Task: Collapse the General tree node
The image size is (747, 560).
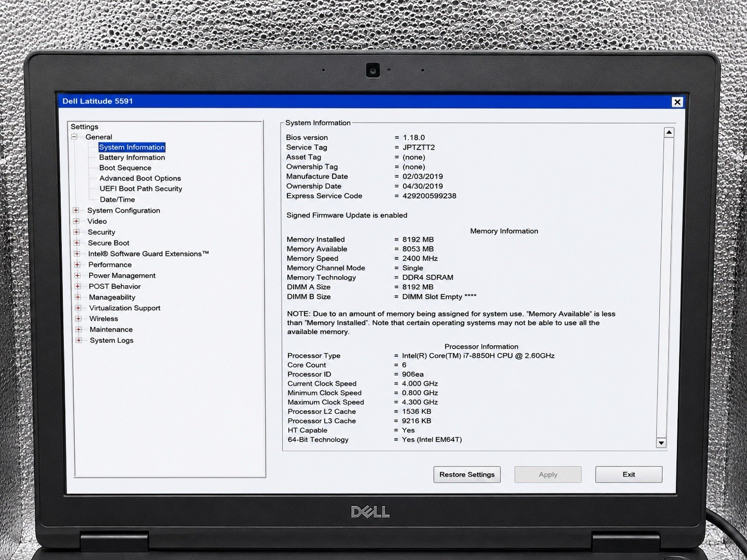Action: click(74, 137)
